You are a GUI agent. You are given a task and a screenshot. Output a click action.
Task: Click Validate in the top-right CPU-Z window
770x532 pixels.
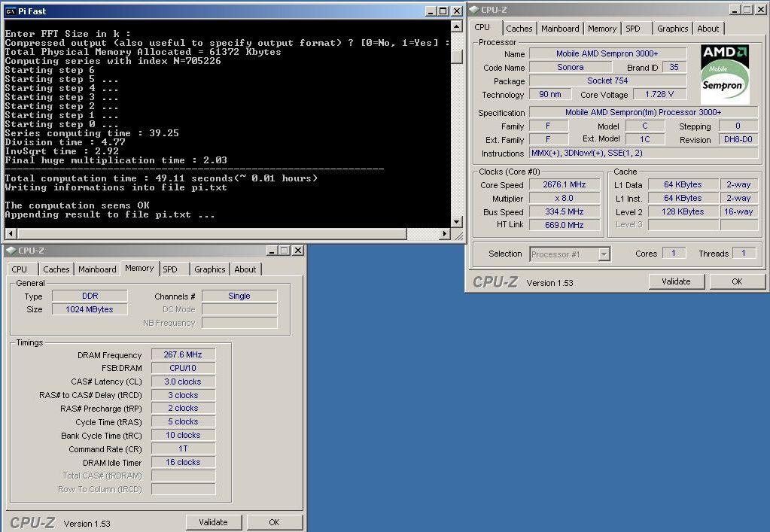tap(676, 281)
